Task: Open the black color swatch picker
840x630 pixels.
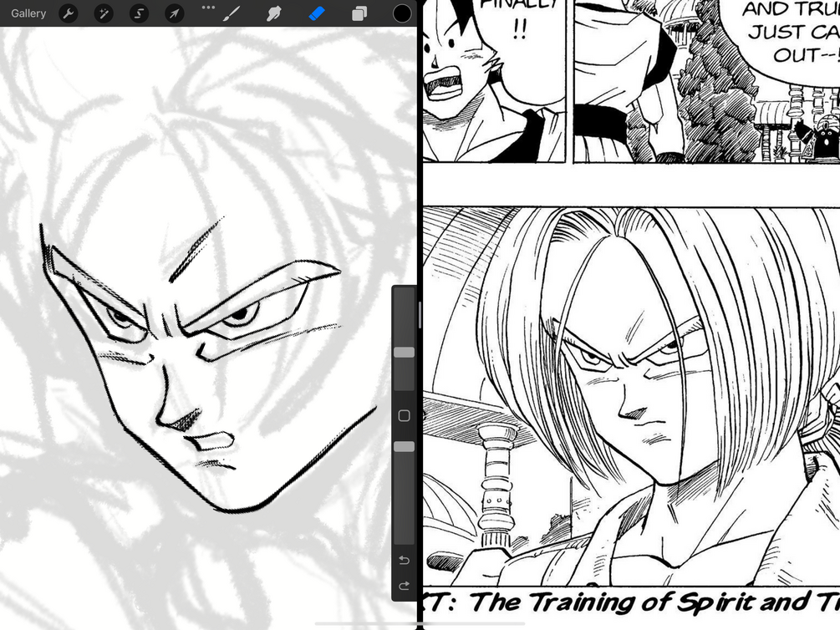Action: 402,13
